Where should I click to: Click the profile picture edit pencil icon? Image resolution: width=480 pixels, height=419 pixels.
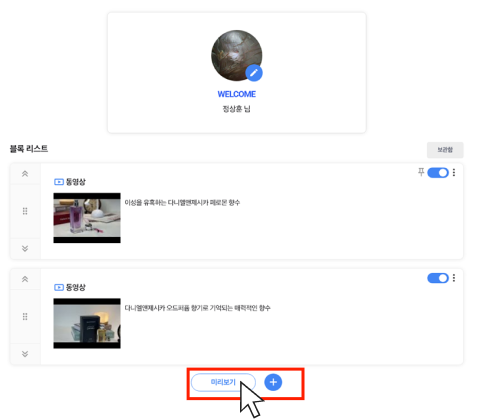pyautogui.click(x=254, y=73)
